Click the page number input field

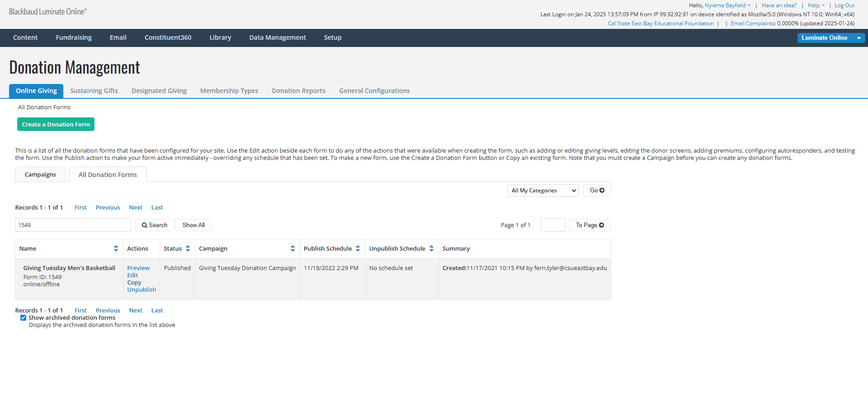pos(553,225)
